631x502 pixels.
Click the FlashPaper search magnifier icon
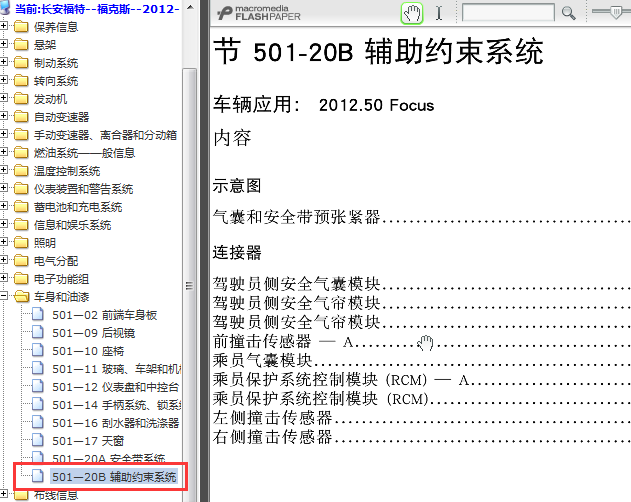pos(568,13)
